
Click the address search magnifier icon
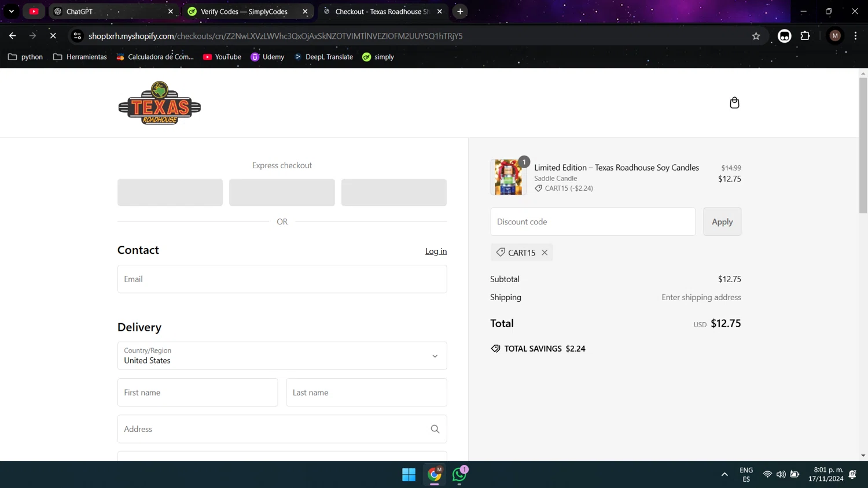pos(435,429)
